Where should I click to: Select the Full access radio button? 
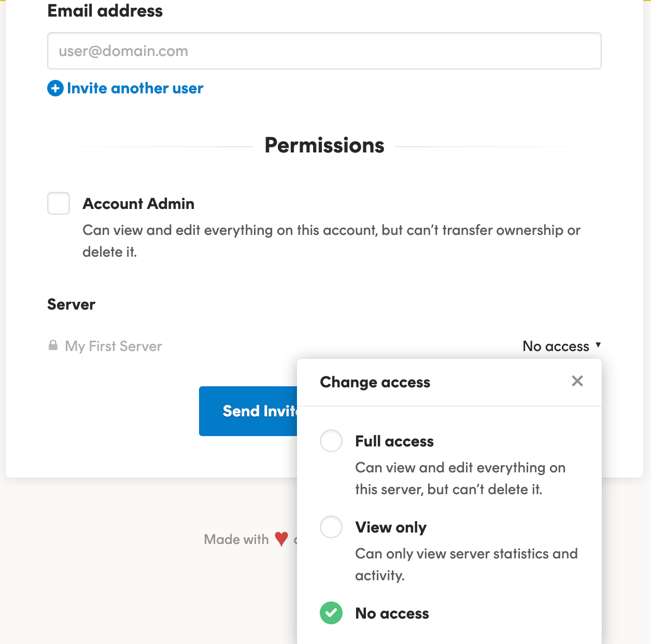(x=331, y=441)
